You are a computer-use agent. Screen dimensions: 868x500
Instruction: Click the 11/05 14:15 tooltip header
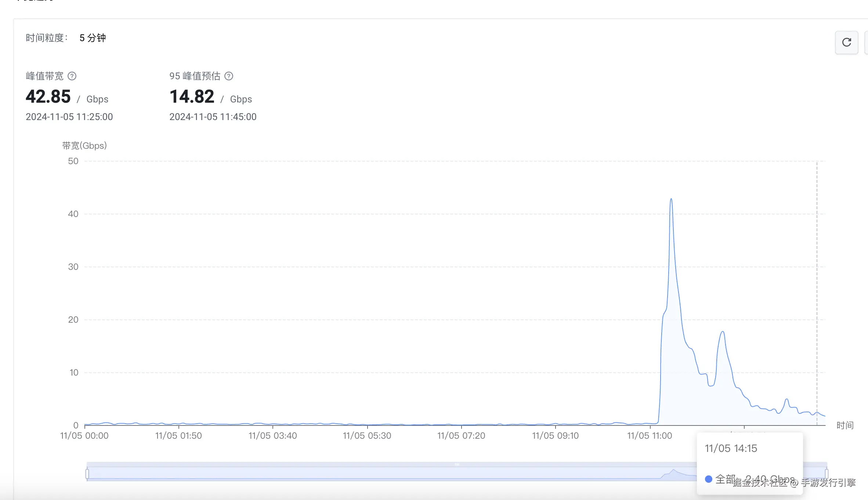[731, 448]
